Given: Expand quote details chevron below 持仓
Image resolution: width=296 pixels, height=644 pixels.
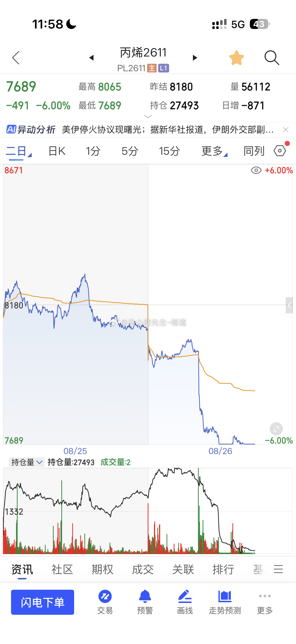Looking at the screenshot, I should coord(148,116).
